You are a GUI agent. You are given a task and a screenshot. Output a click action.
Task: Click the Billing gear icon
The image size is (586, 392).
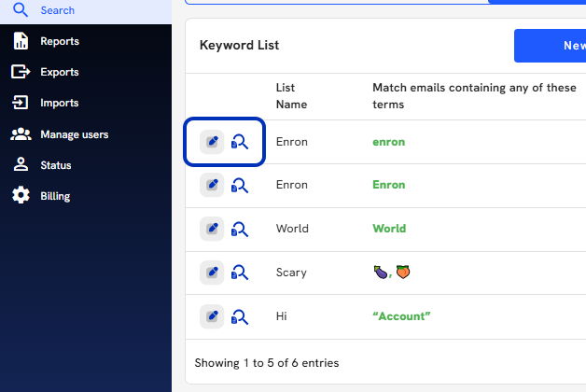(x=21, y=195)
